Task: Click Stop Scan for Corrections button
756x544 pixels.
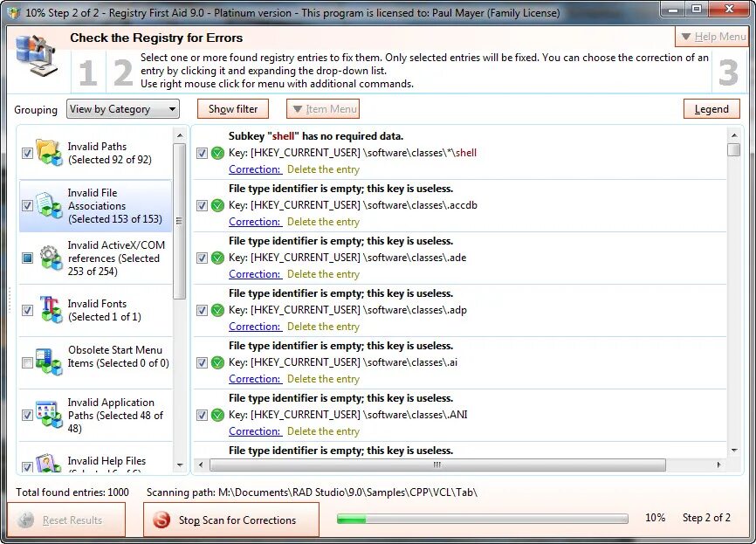Action: (x=231, y=520)
